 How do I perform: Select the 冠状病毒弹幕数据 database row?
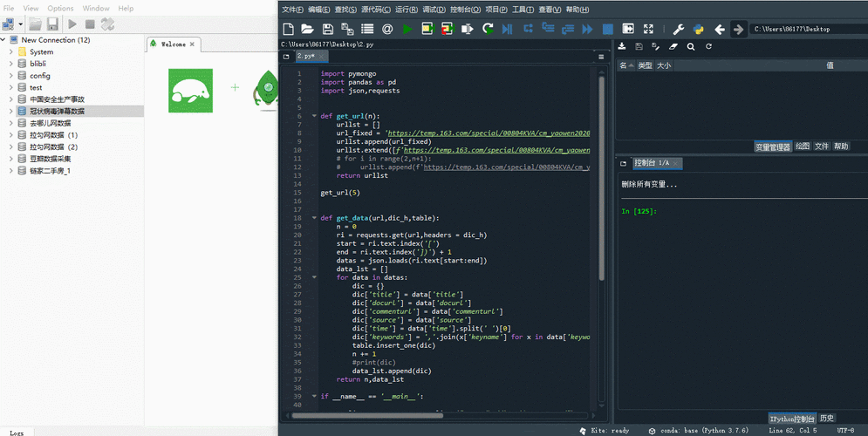click(x=72, y=112)
